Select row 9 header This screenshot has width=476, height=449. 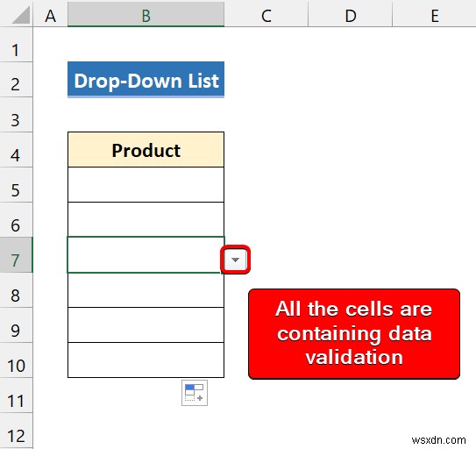coord(16,325)
